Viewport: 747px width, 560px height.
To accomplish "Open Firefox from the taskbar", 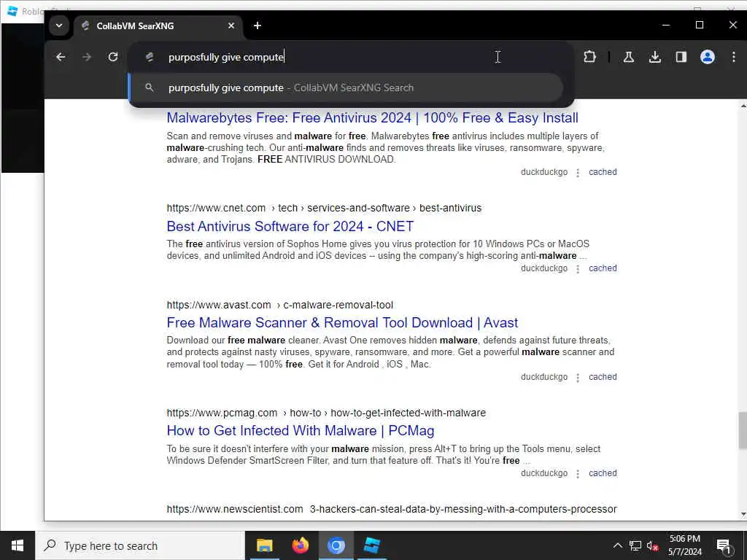I will click(300, 545).
